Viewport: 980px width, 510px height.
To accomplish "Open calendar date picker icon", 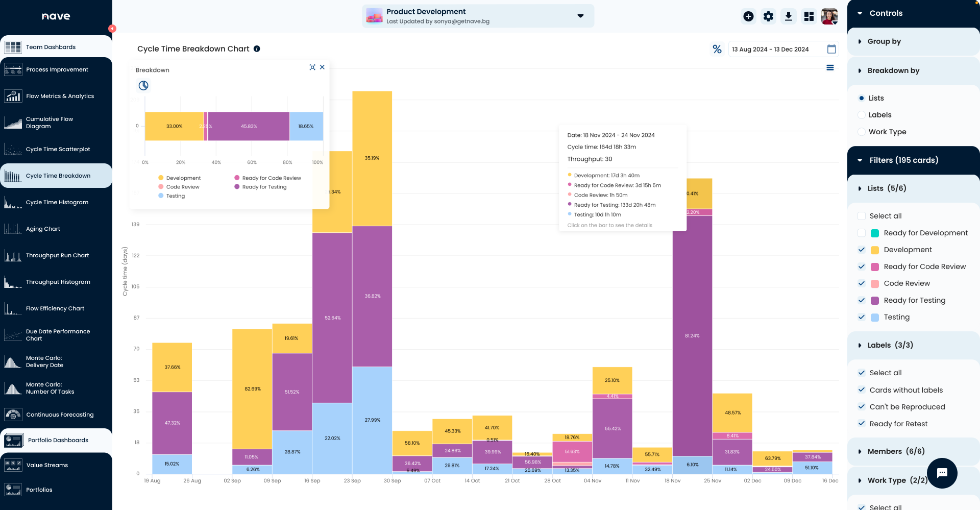I will tap(831, 49).
